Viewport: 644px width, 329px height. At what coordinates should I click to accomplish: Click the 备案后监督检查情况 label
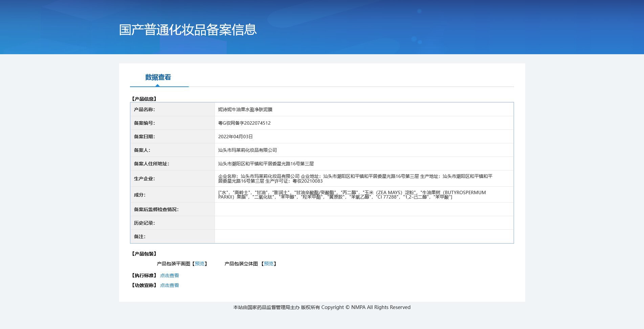click(x=156, y=209)
